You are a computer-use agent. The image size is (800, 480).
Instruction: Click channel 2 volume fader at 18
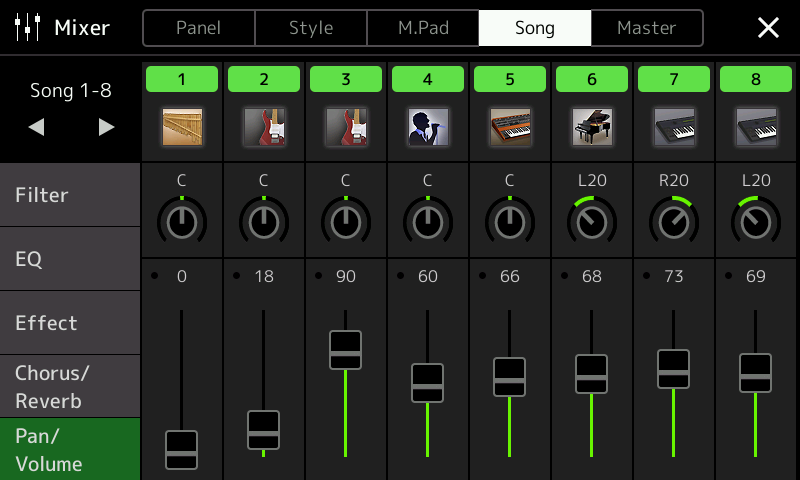pyautogui.click(x=264, y=430)
